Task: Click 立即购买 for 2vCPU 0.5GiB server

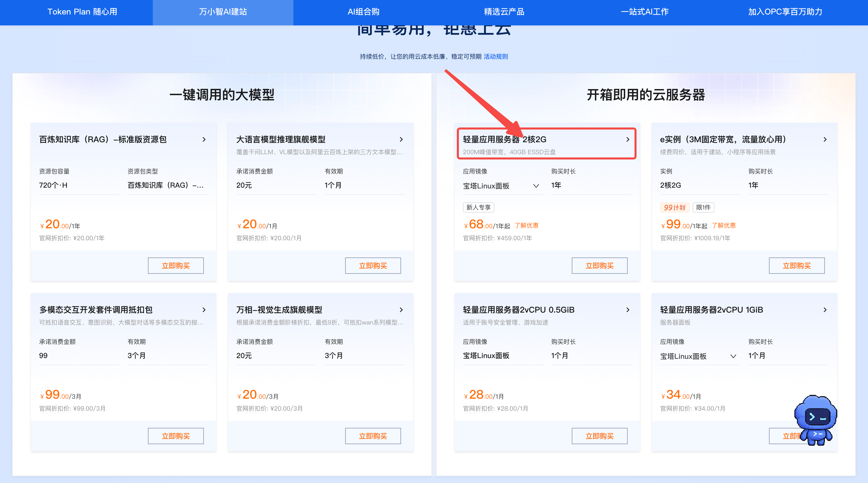Action: pos(600,436)
